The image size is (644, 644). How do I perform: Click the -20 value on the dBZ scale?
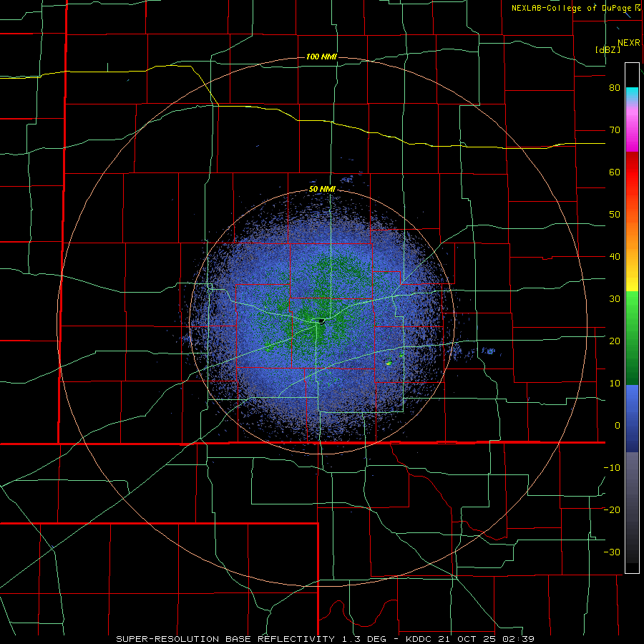click(x=612, y=509)
